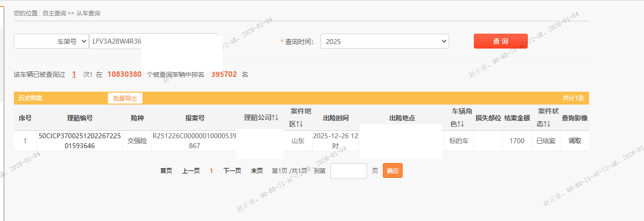Click the 批量导出 batch export button
Screen dimensions: 644x221
click(x=125, y=98)
